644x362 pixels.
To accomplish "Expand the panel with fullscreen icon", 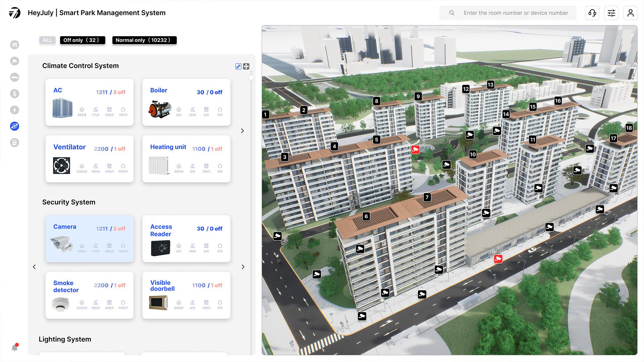I will (x=246, y=66).
